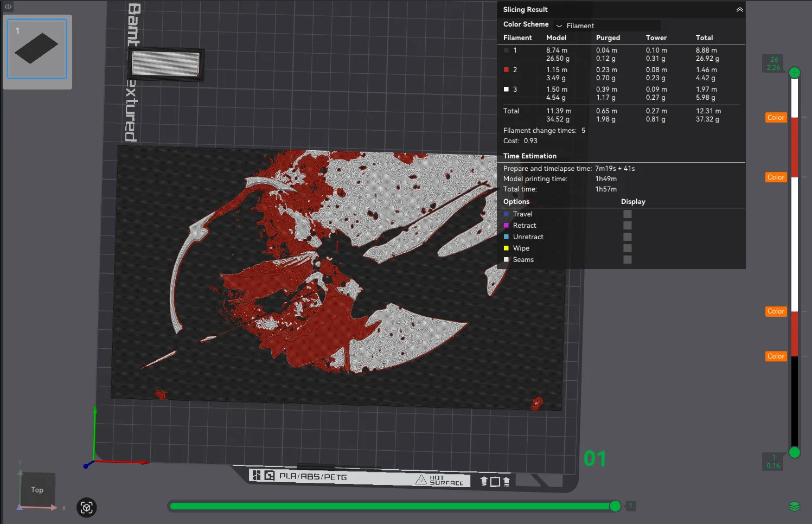Click the bottom green layer slider handle
The height and width of the screenshot is (524, 812).
795,452
